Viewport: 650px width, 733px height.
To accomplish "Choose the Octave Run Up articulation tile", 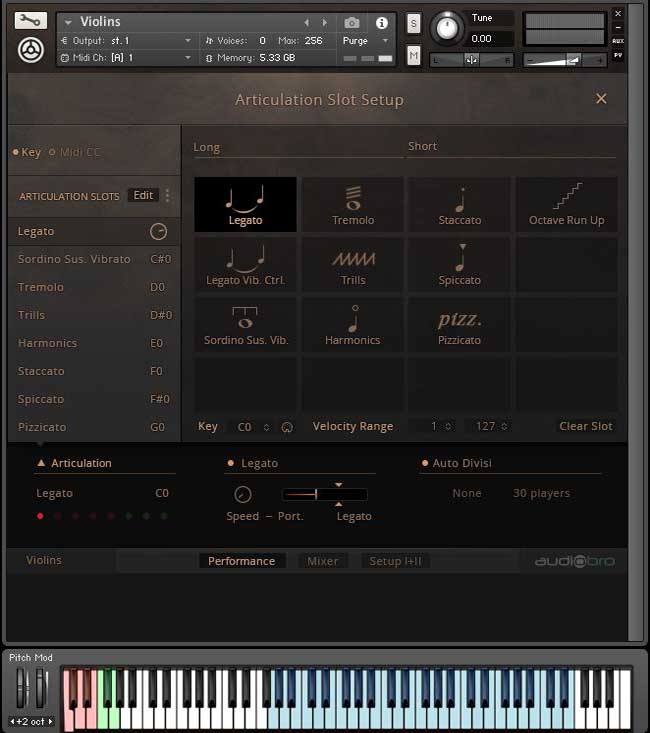I will [567, 204].
